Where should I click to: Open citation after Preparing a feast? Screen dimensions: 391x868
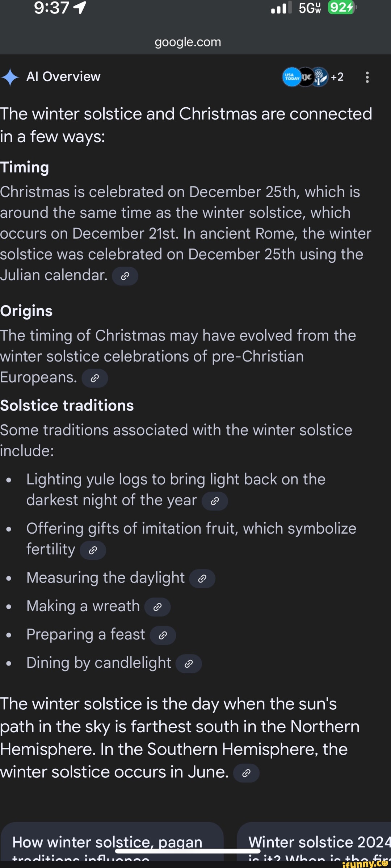pyautogui.click(x=163, y=635)
